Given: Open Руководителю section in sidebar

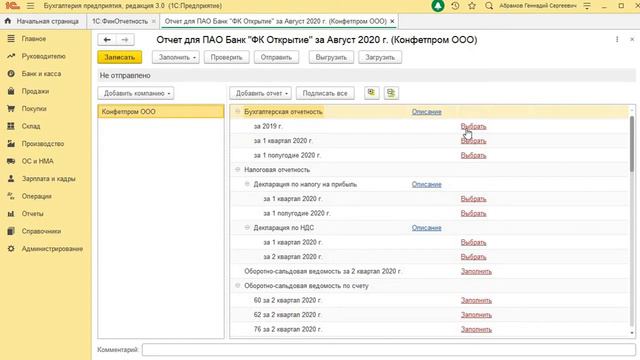Looking at the screenshot, I should coord(43,56).
